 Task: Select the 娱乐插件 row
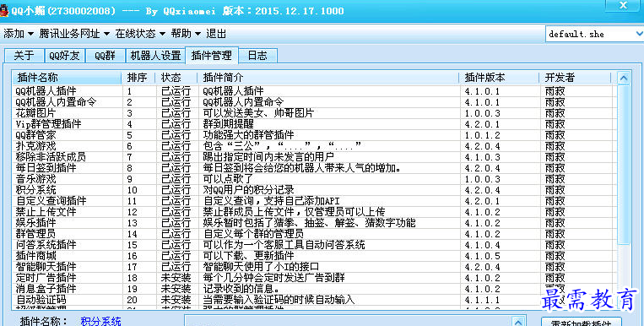tap(314, 223)
